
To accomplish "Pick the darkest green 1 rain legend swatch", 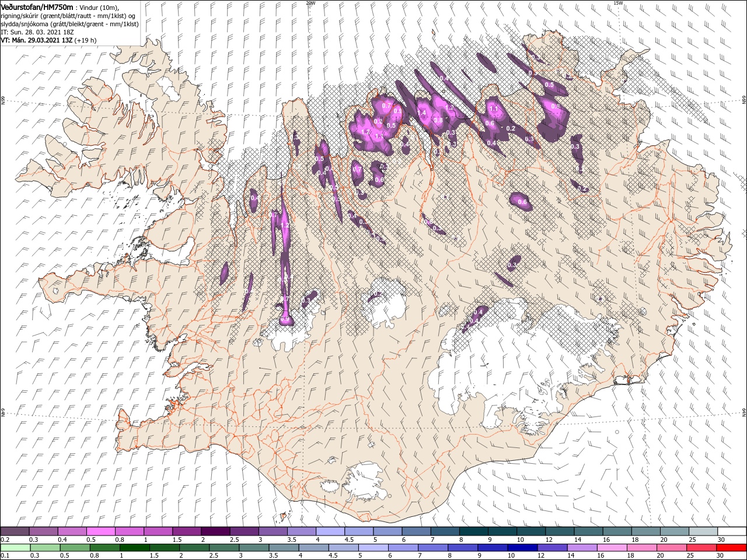I will (135, 548).
